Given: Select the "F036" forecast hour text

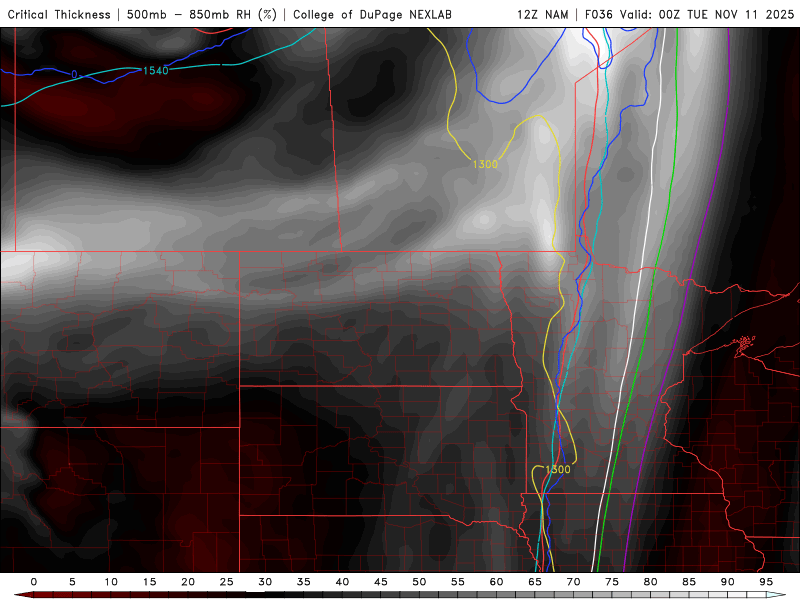Looking at the screenshot, I should [x=599, y=14].
